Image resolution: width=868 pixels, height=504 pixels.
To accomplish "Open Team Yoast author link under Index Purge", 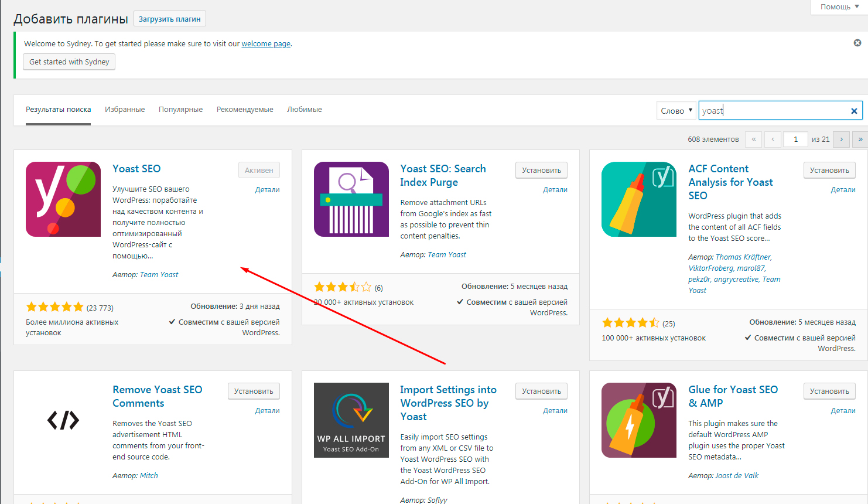I will (x=447, y=254).
